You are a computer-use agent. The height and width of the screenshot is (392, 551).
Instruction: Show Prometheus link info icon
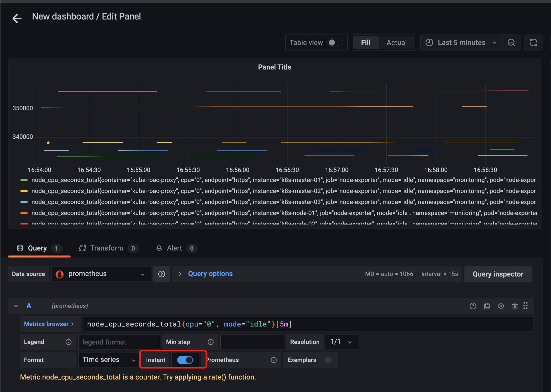click(x=274, y=360)
